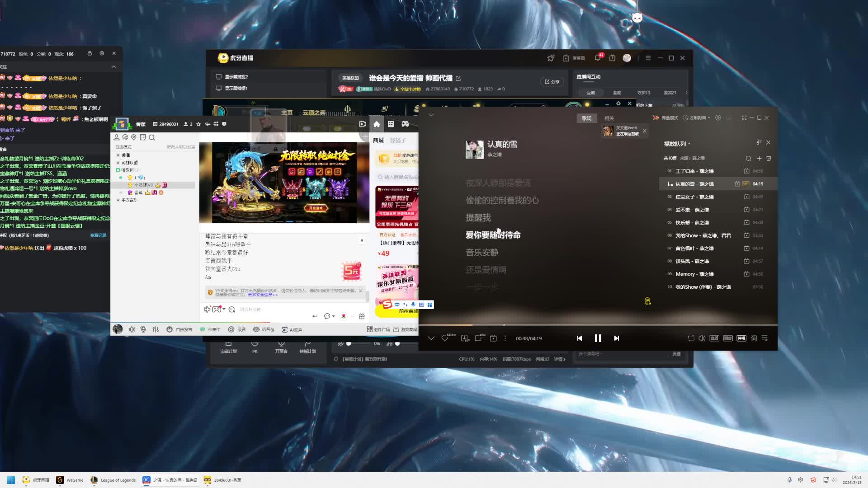Open the Huya notification bell icon

[597, 58]
